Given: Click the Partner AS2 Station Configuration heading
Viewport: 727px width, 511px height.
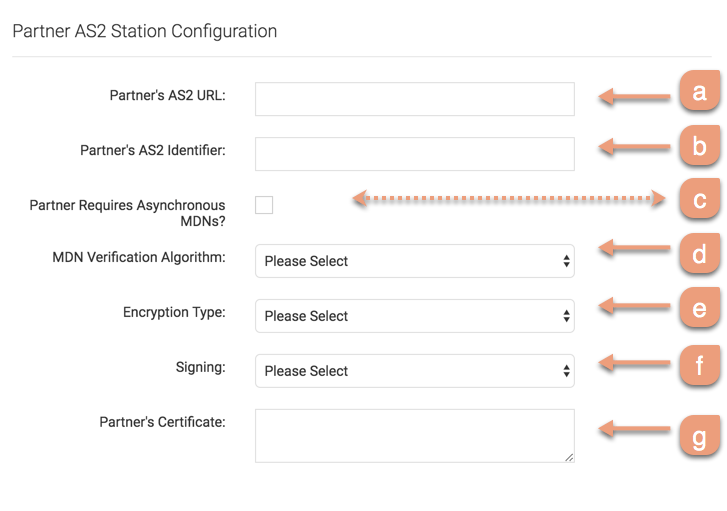Looking at the screenshot, I should tap(144, 31).
